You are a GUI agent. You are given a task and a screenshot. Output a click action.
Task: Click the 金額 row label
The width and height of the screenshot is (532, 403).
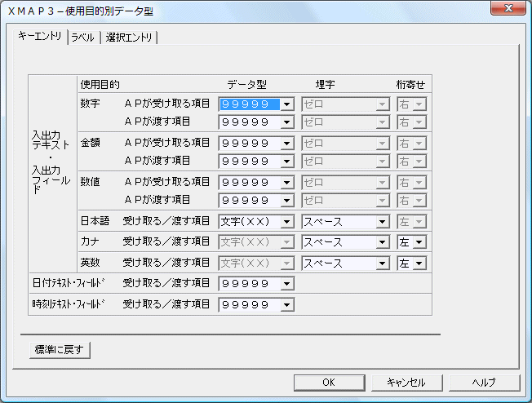[91, 143]
